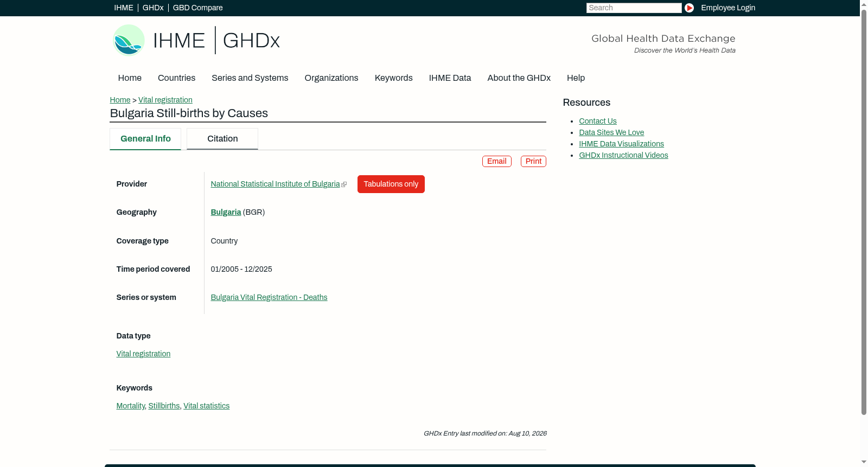868x467 pixels.
Task: Open the Bulgaria geography link
Action: pyautogui.click(x=226, y=213)
